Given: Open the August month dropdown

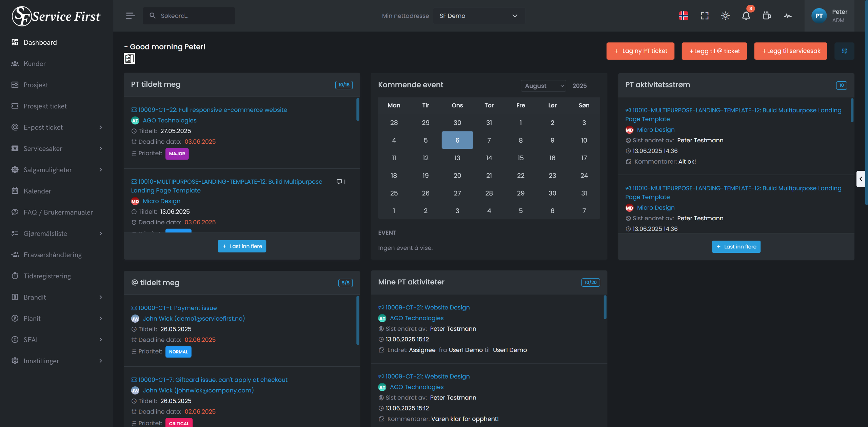Looking at the screenshot, I should [543, 86].
